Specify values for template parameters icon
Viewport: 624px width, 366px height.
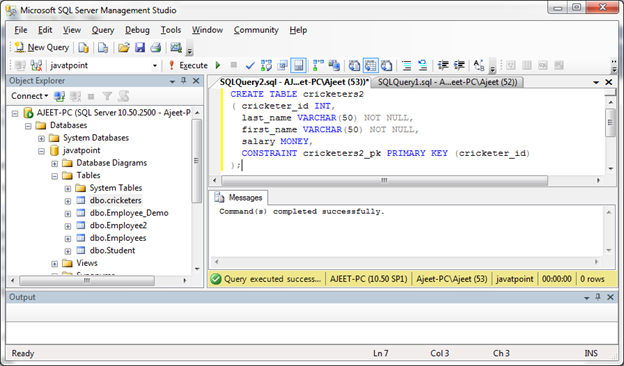tap(479, 65)
